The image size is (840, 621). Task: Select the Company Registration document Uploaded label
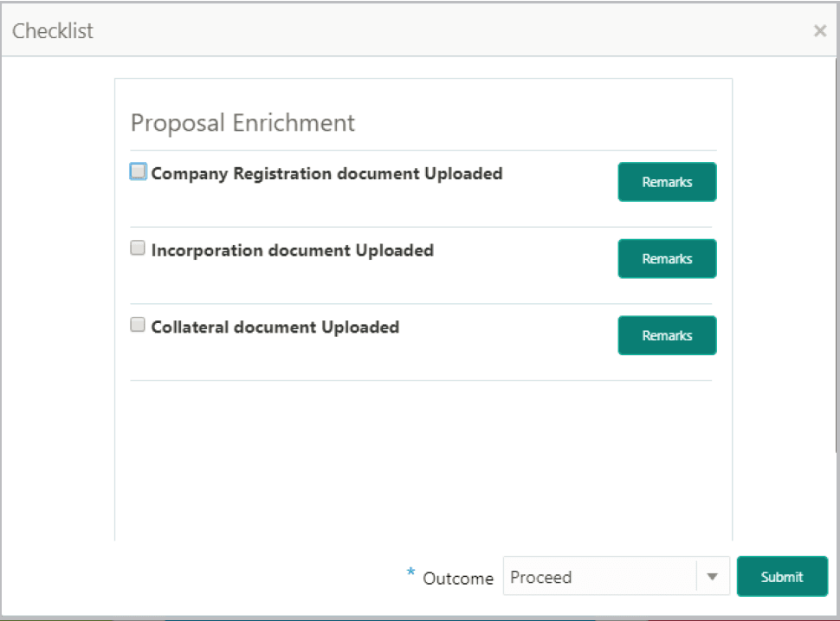click(326, 173)
